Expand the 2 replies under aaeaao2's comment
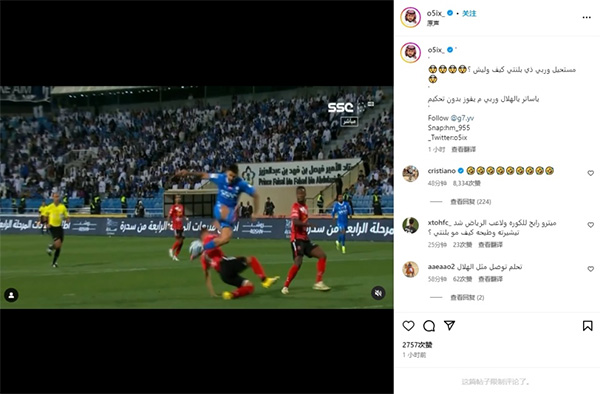 (x=467, y=297)
